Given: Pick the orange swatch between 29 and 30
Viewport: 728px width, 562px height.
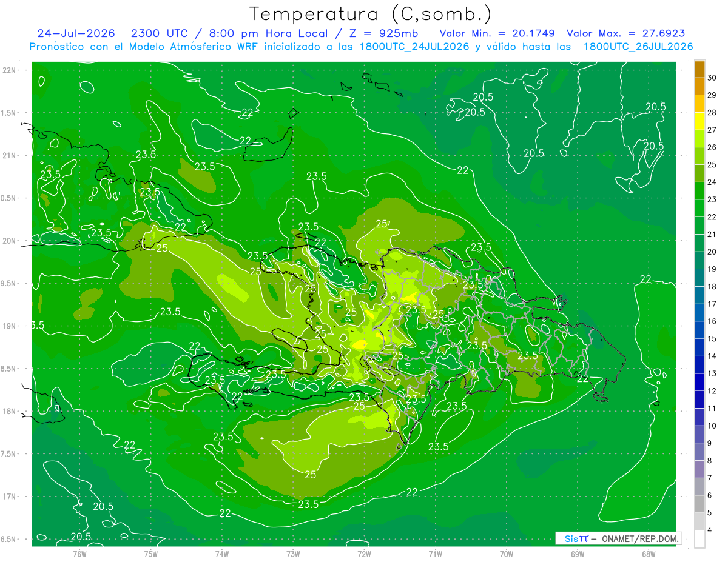Looking at the screenshot, I should click(699, 86).
